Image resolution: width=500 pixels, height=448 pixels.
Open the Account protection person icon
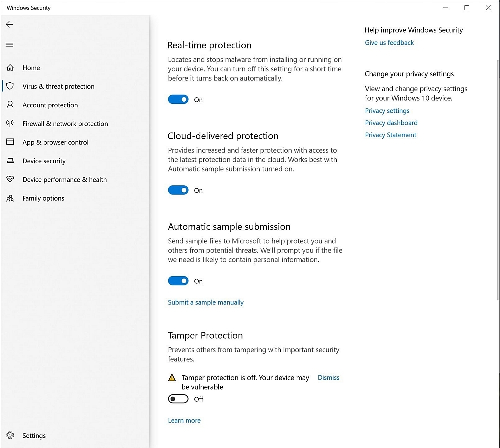click(10, 105)
